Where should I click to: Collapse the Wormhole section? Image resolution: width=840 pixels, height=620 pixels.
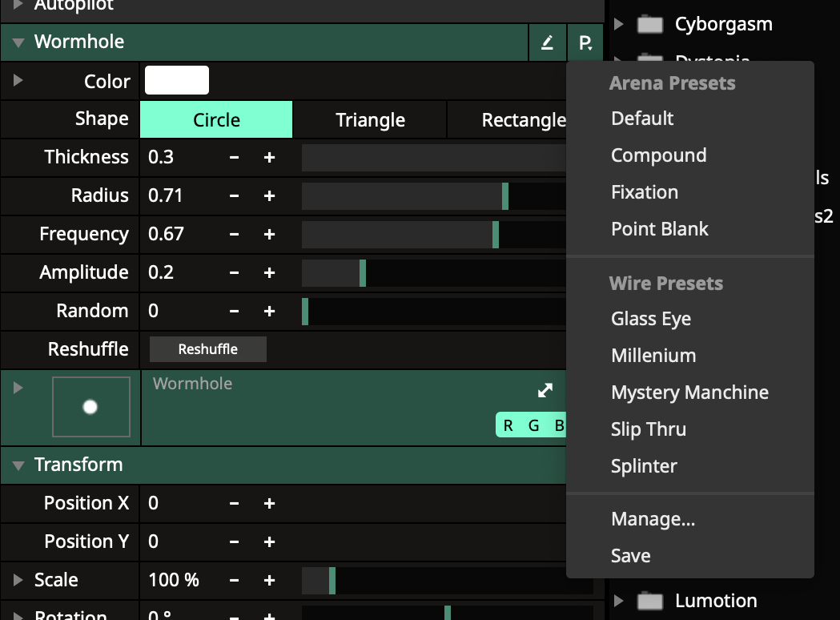[x=18, y=42]
